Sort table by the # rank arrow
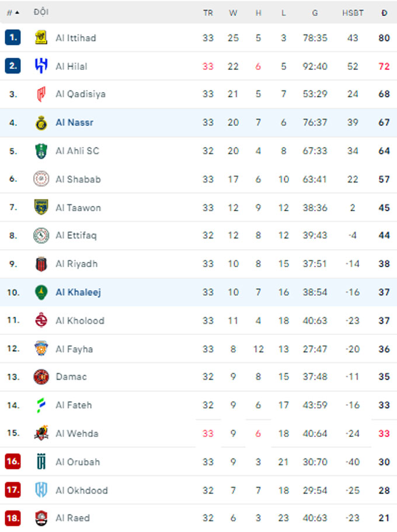The image size is (397, 532). (13, 13)
